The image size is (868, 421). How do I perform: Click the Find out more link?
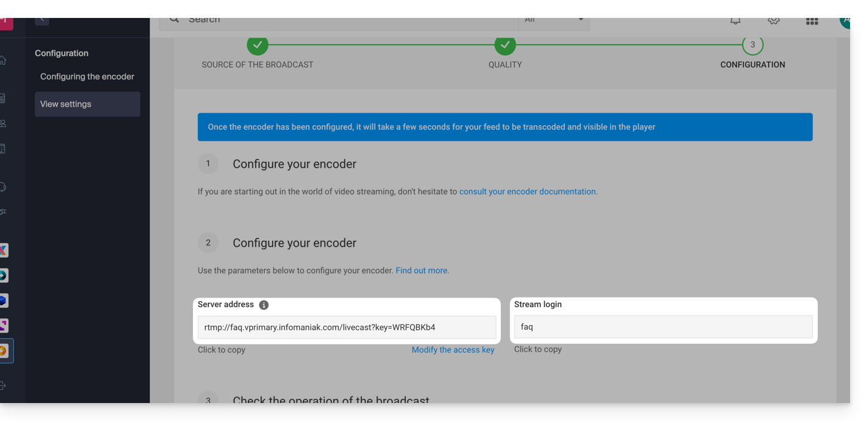pos(422,271)
